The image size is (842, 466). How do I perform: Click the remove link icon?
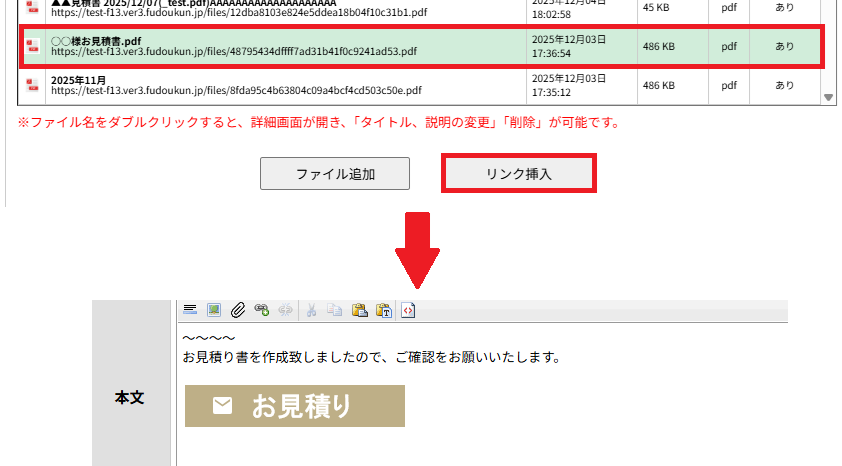(285, 311)
